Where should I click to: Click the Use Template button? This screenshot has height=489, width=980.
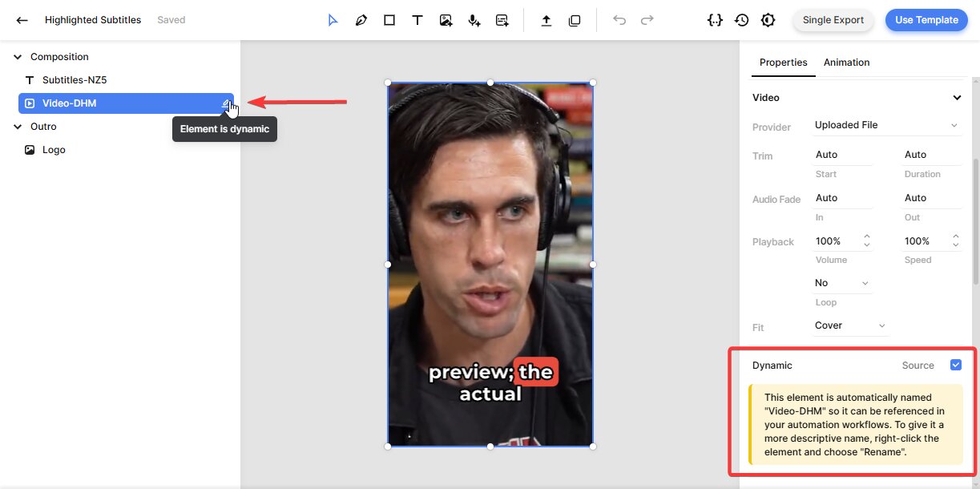click(926, 20)
